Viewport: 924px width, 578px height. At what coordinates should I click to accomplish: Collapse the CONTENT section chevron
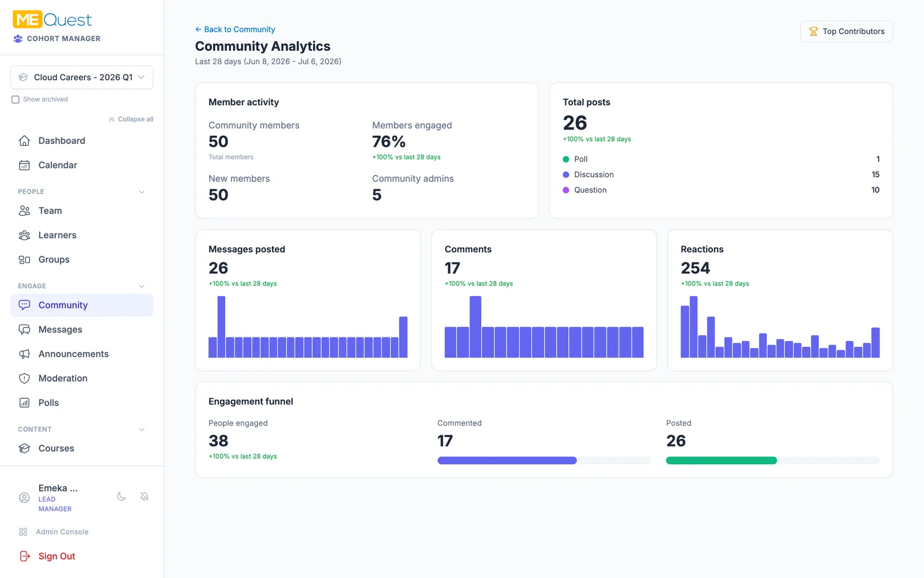tap(141, 429)
